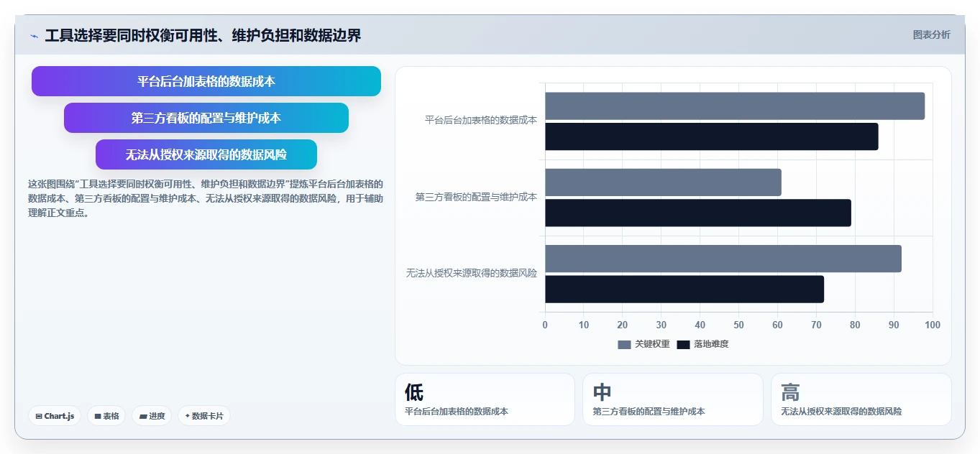Open the 中 data card
Viewport: 980px width, 454px height.
[x=672, y=399]
